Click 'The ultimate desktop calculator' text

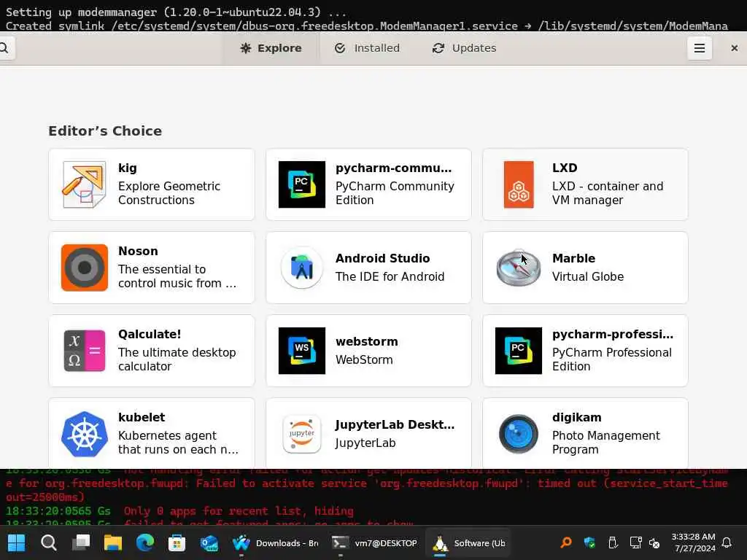(177, 359)
